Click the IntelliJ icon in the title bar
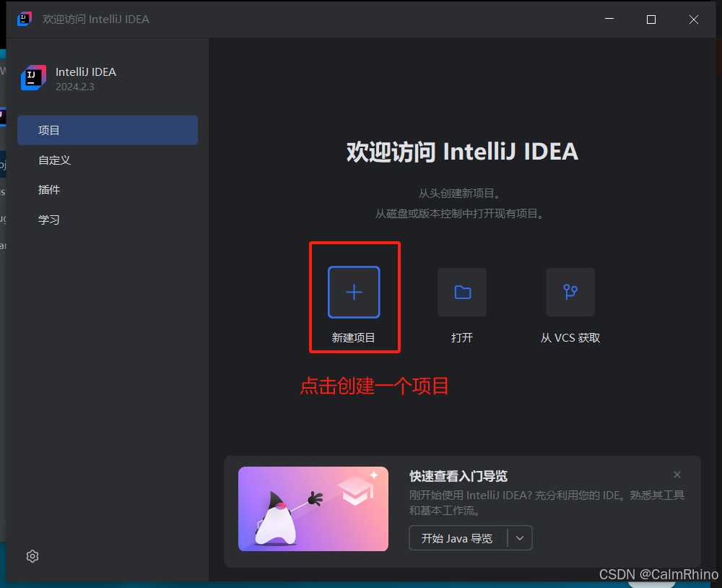Viewport: 722px width, 588px height. click(25, 19)
